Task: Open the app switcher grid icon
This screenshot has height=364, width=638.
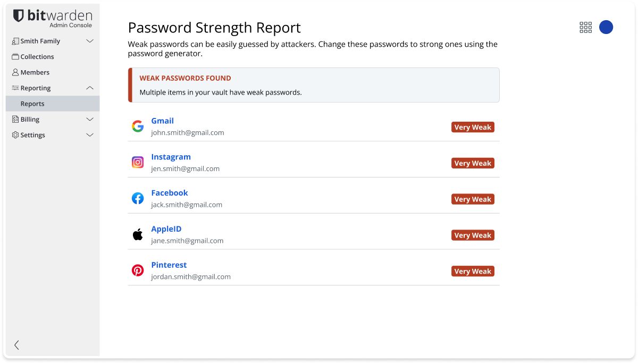Action: pyautogui.click(x=585, y=28)
